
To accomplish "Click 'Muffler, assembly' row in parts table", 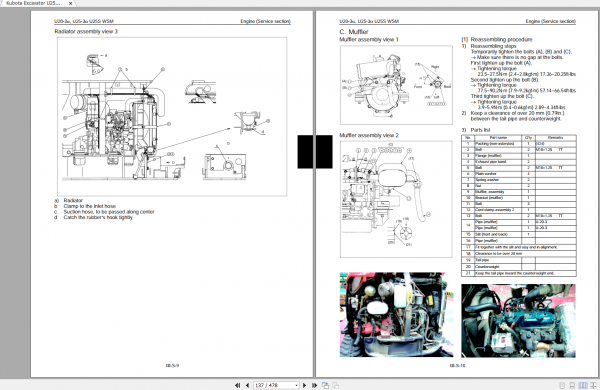I will 518,192.
